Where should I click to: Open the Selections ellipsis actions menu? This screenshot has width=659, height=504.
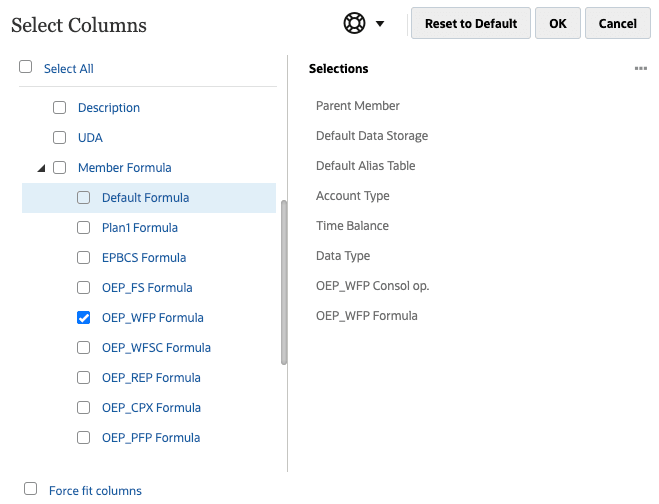point(640,69)
